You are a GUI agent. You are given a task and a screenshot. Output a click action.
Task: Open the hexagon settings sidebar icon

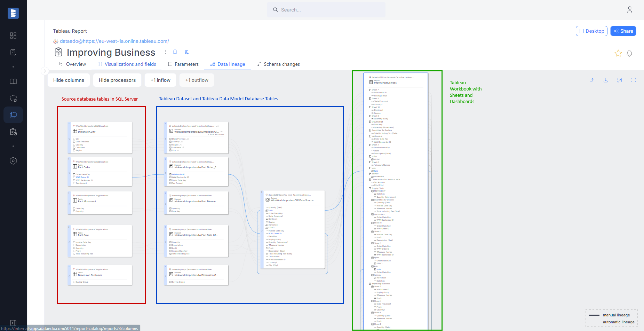13,161
